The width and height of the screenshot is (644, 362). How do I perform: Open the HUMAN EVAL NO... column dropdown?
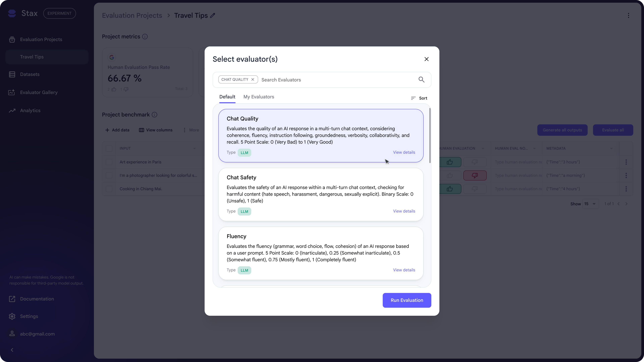pyautogui.click(x=534, y=149)
